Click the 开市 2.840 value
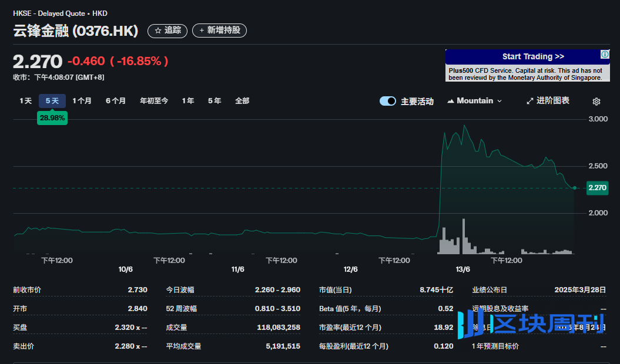The height and width of the screenshot is (364, 620). click(x=137, y=309)
